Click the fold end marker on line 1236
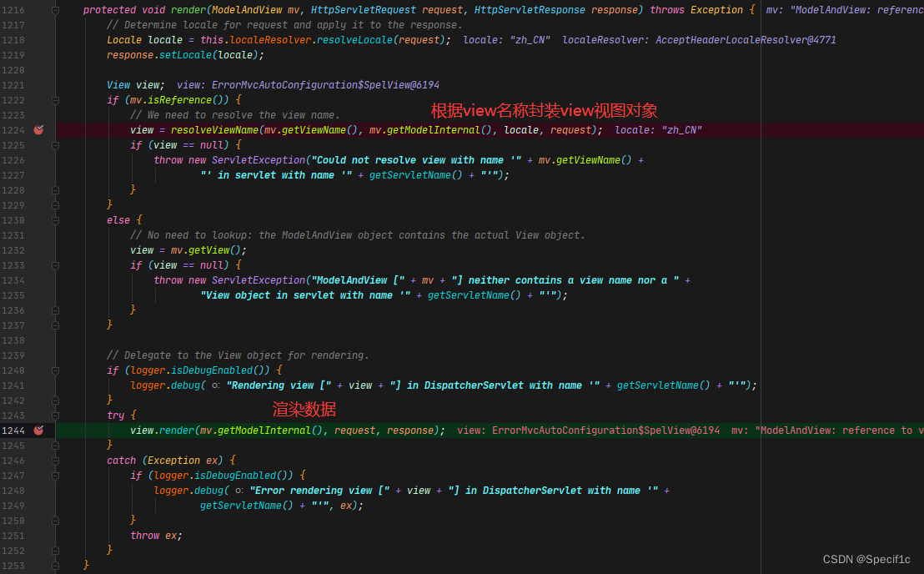924x574 pixels. (55, 310)
